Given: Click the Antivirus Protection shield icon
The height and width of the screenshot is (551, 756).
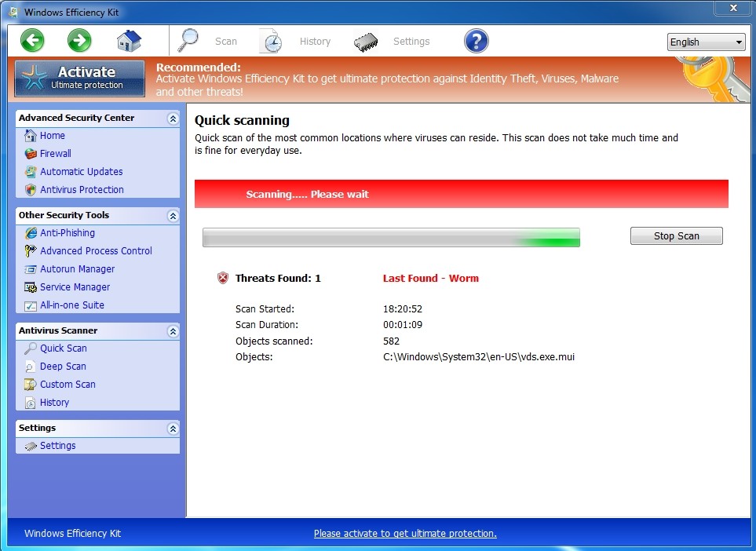Looking at the screenshot, I should [31, 190].
